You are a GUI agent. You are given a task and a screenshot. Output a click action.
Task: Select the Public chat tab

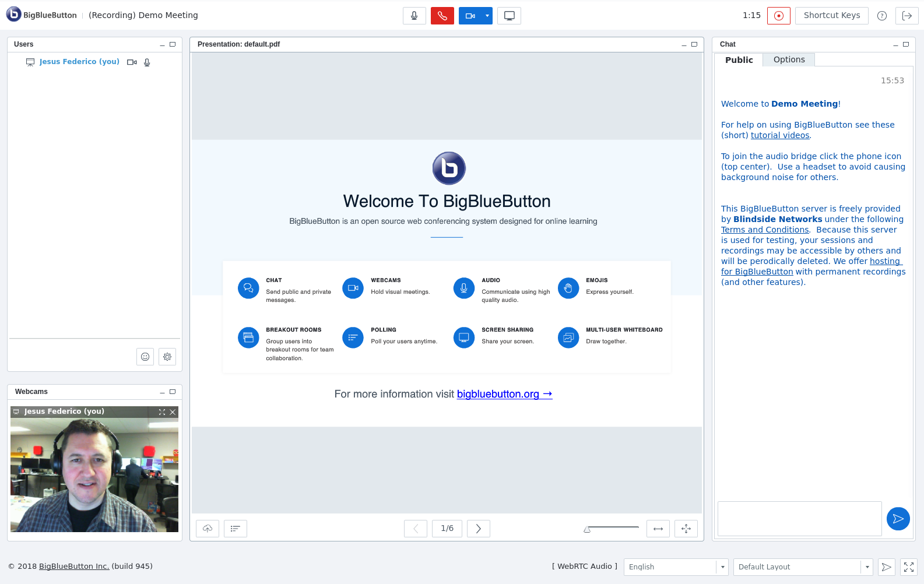click(739, 60)
